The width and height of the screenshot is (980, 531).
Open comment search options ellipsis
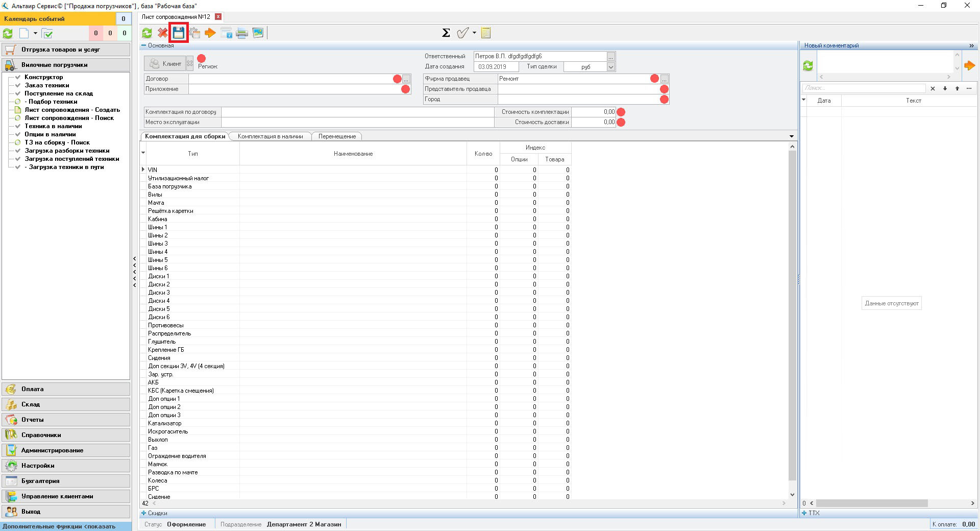969,88
